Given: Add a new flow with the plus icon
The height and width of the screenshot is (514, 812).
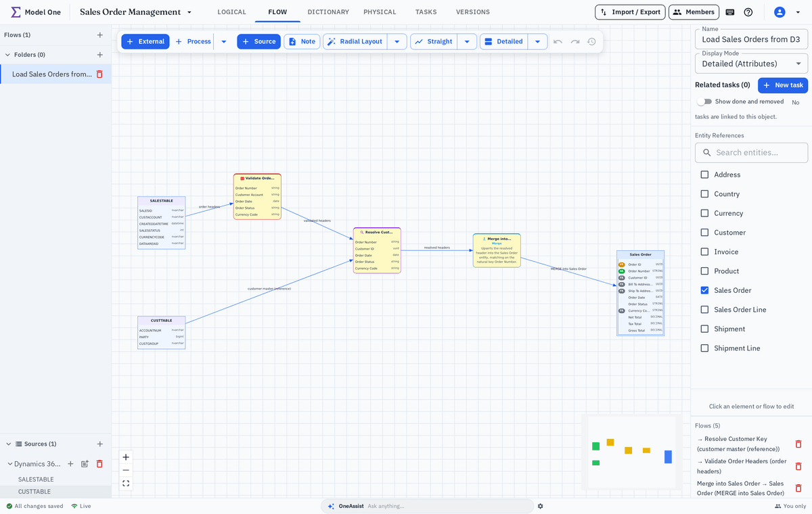Looking at the screenshot, I should 100,35.
